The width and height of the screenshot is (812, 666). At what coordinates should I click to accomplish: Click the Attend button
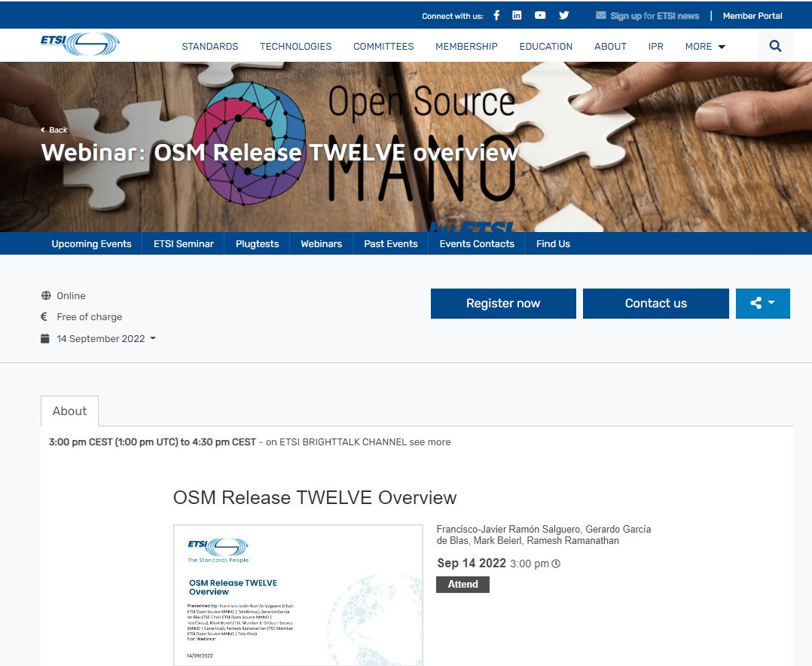pos(462,584)
